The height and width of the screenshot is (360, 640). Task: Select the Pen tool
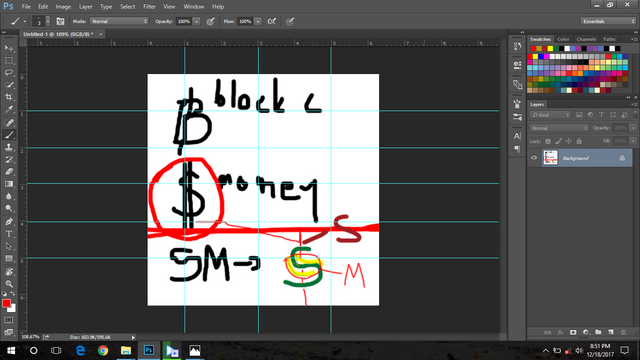pos(9,222)
